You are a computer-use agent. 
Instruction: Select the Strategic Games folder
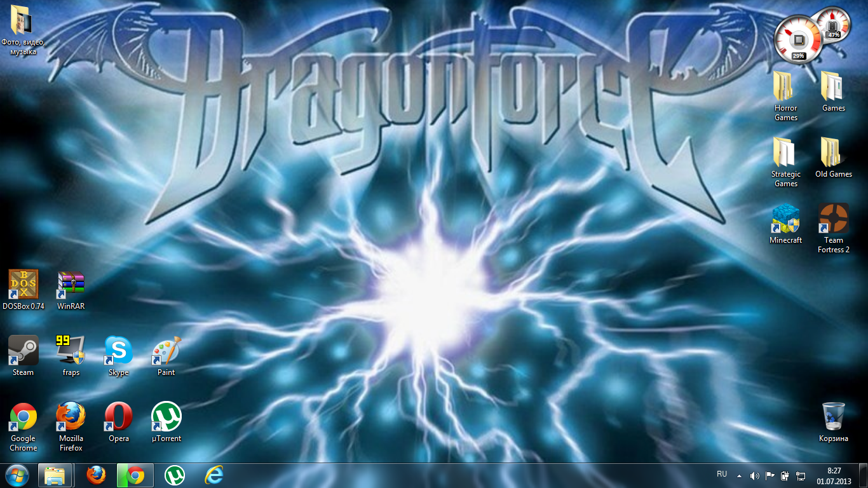point(786,162)
